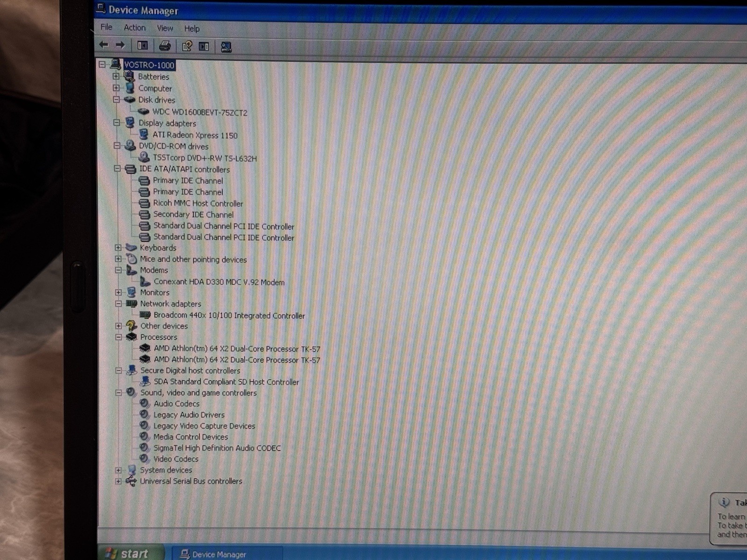Collapse the Modems category

[118, 270]
